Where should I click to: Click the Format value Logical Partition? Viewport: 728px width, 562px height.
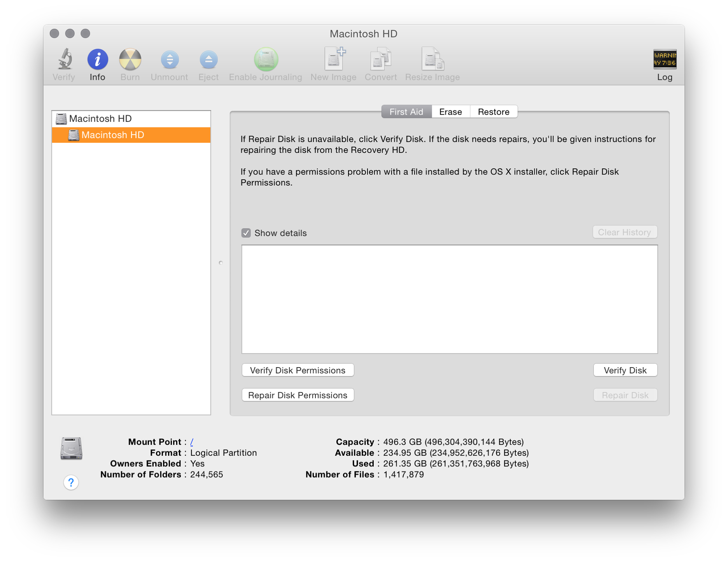[224, 453]
